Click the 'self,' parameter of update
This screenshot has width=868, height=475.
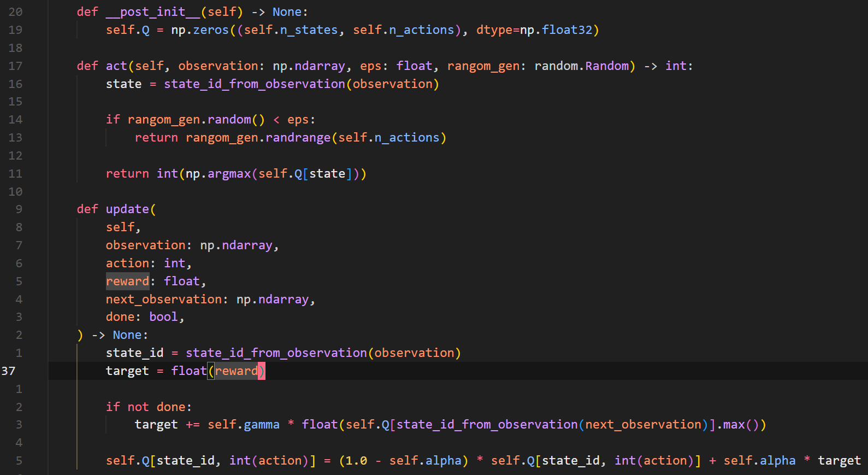[x=123, y=227]
